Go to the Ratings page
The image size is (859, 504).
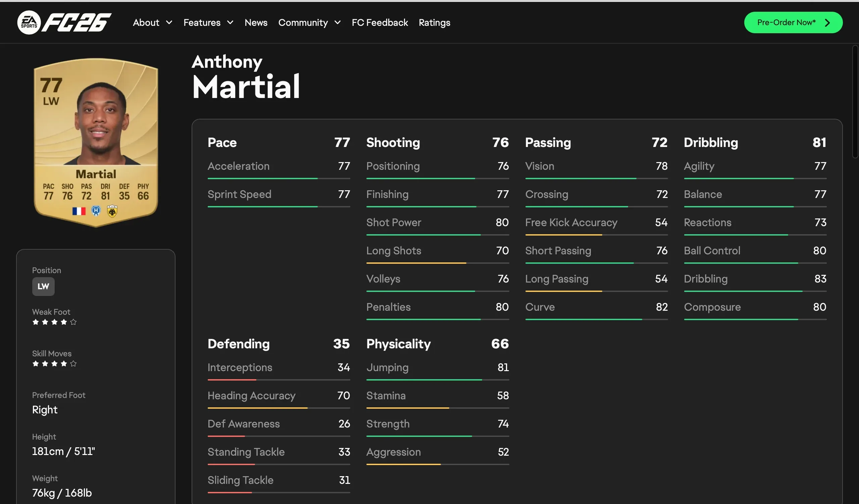(x=434, y=22)
